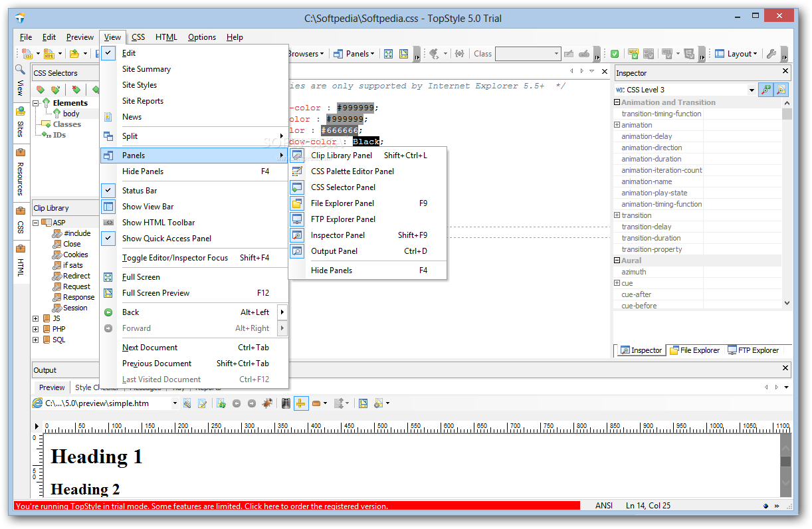Click the preview forward arrow icon
The width and height of the screenshot is (812, 529).
tap(252, 403)
